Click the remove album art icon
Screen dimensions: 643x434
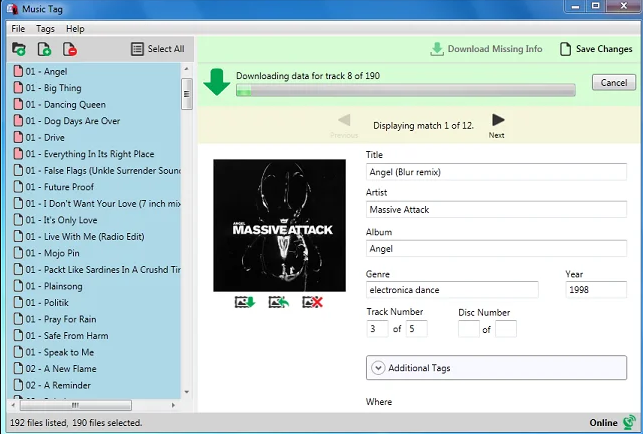point(312,302)
